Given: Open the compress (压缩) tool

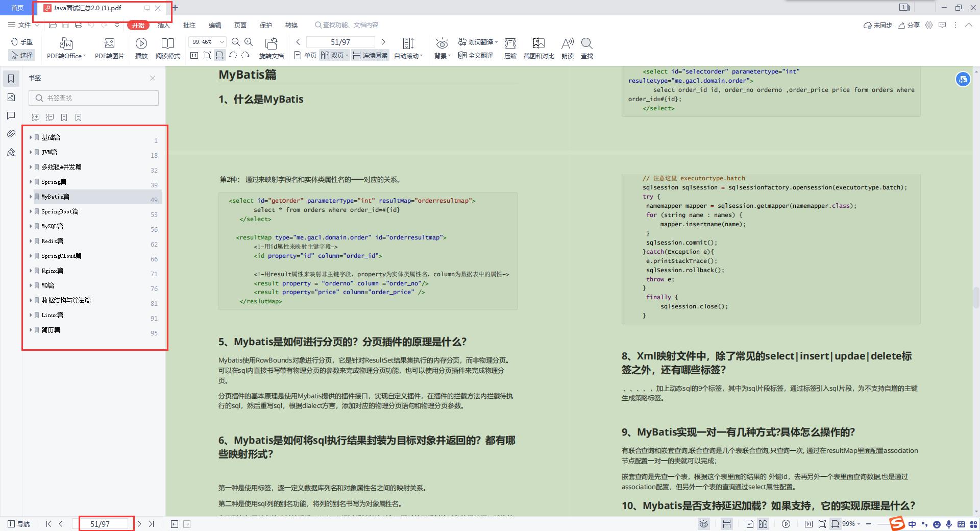Looking at the screenshot, I should (x=510, y=49).
